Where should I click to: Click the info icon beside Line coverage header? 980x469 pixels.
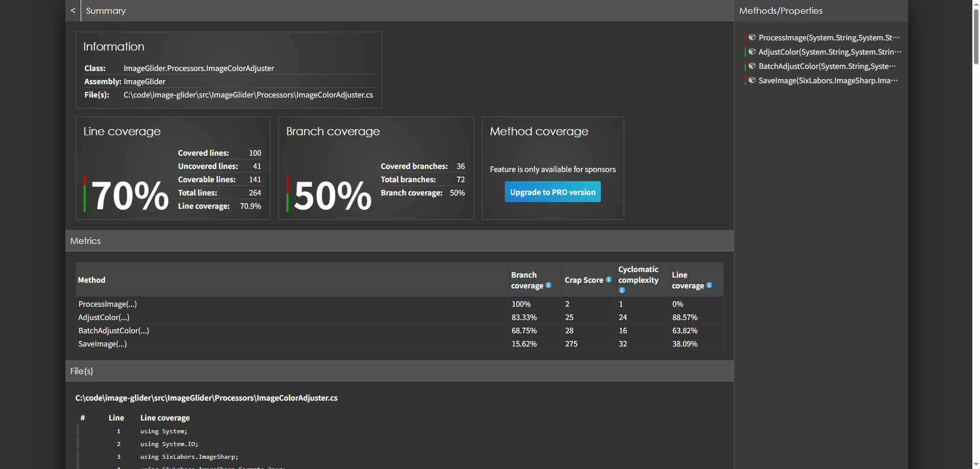[x=709, y=285]
